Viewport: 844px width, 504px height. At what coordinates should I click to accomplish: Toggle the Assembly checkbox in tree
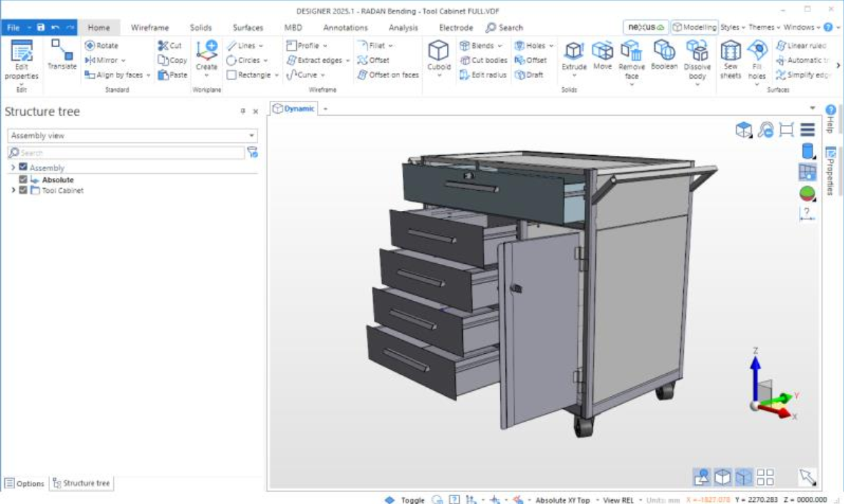(24, 167)
